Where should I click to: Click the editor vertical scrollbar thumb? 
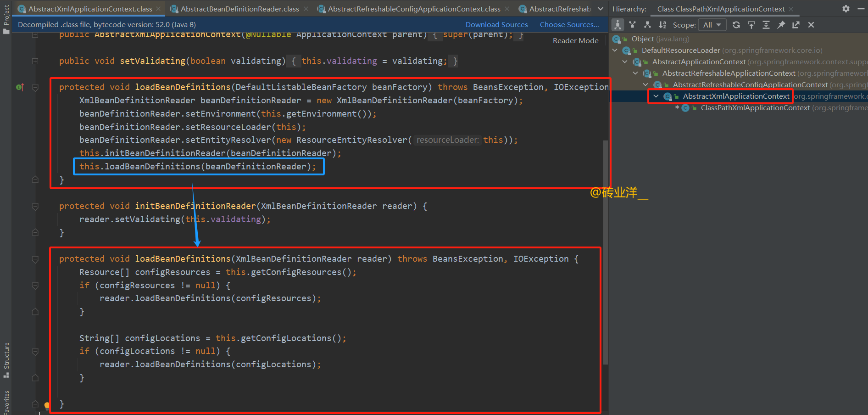[x=606, y=252]
